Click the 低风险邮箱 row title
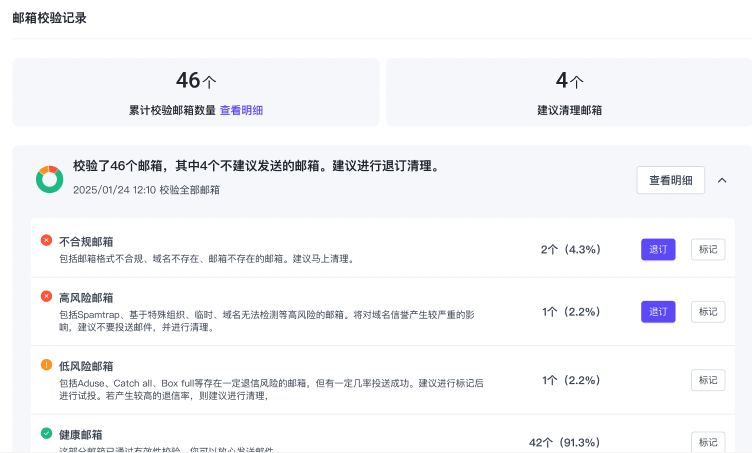This screenshot has height=453, width=752. [86, 366]
